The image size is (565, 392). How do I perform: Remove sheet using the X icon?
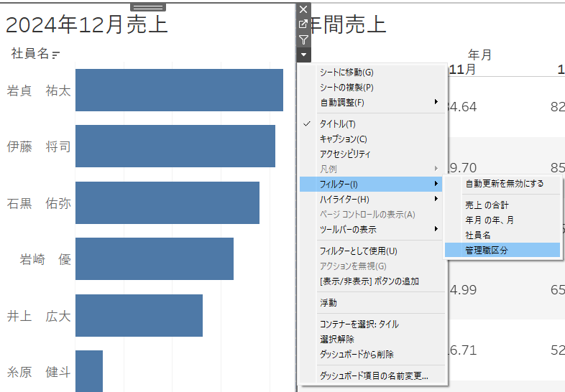pyautogui.click(x=303, y=9)
